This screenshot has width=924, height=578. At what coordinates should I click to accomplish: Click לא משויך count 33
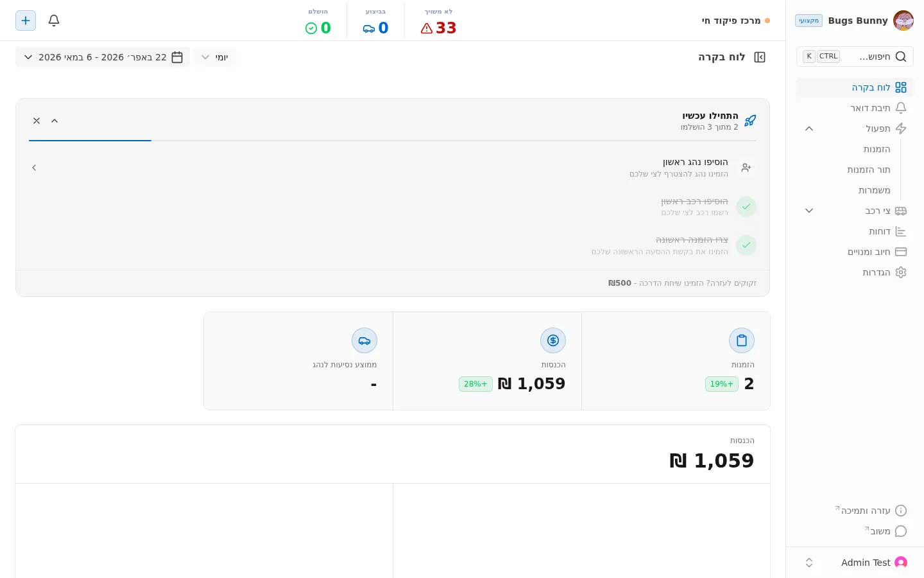pyautogui.click(x=446, y=28)
